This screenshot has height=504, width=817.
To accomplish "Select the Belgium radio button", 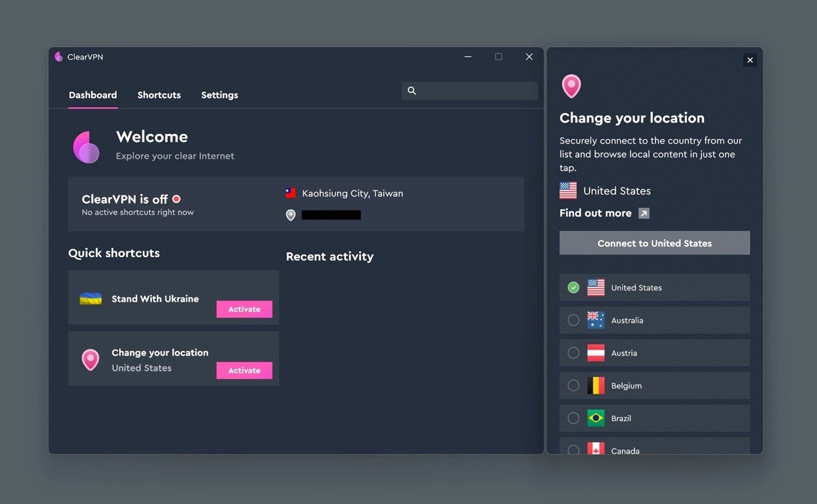I will (x=574, y=385).
